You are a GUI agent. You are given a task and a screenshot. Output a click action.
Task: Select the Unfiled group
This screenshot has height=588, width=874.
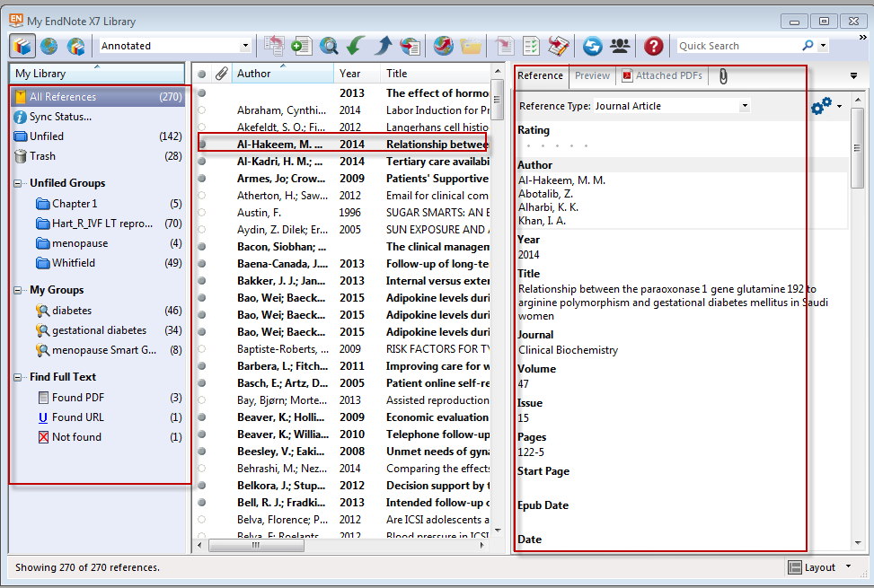98,136
